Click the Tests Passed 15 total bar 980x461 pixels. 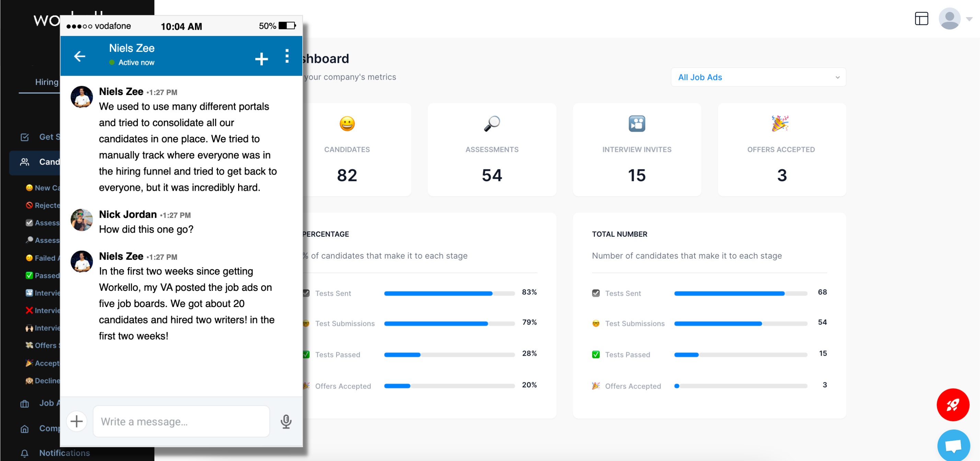pos(740,355)
